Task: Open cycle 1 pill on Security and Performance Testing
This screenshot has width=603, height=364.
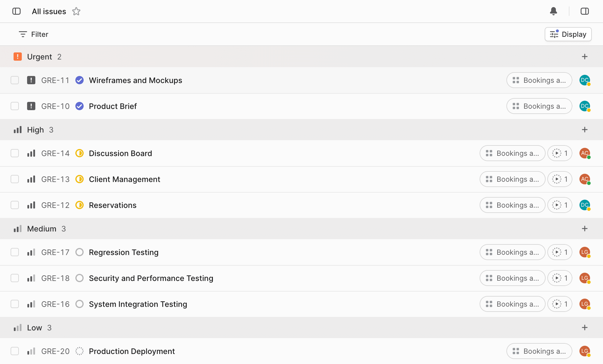Action: pyautogui.click(x=560, y=278)
